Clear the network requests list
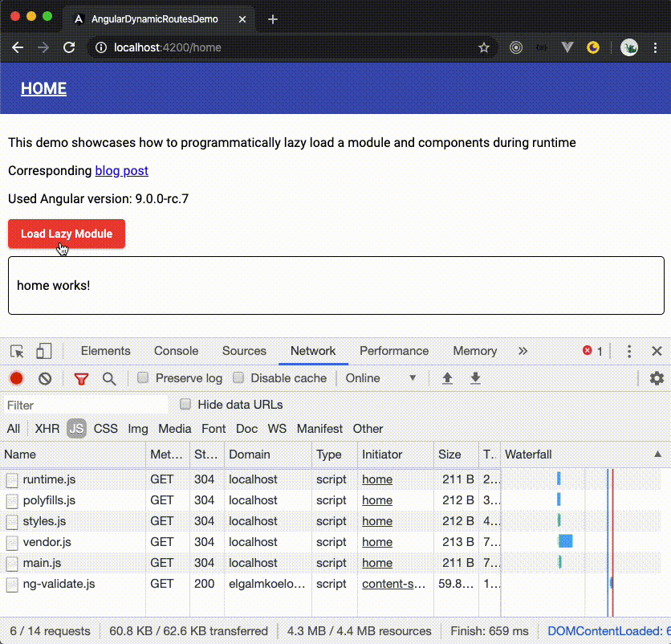 click(45, 378)
